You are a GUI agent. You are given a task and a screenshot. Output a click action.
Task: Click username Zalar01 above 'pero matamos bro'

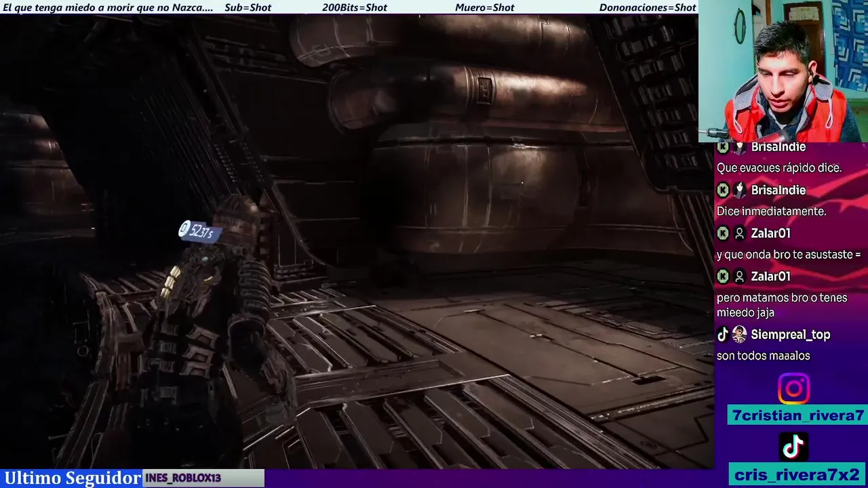(x=771, y=277)
